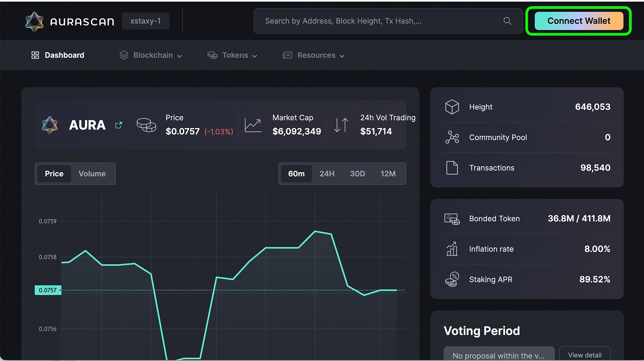Click the search magnifier icon
The height and width of the screenshot is (361, 644).
click(x=507, y=21)
